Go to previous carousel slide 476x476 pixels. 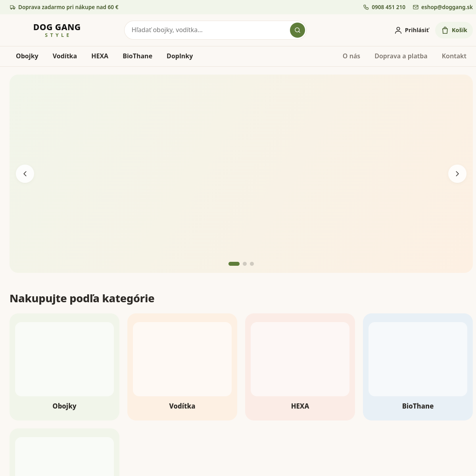[x=25, y=174]
